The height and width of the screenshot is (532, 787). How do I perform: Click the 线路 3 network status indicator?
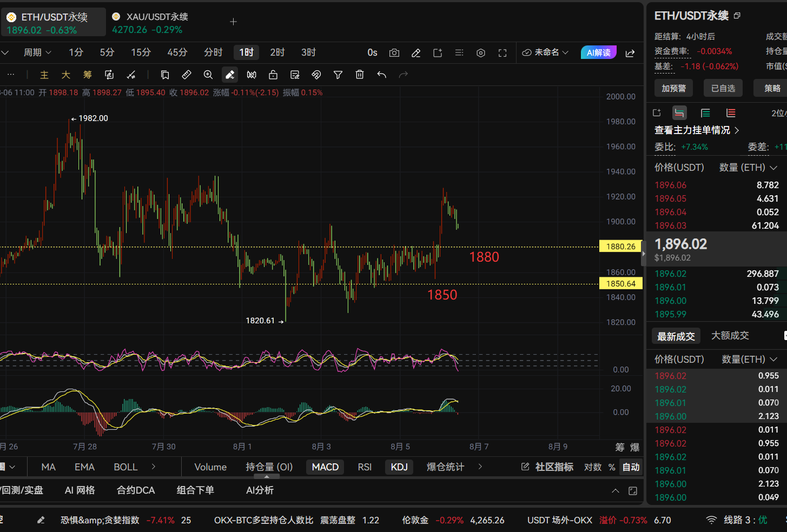point(737,520)
